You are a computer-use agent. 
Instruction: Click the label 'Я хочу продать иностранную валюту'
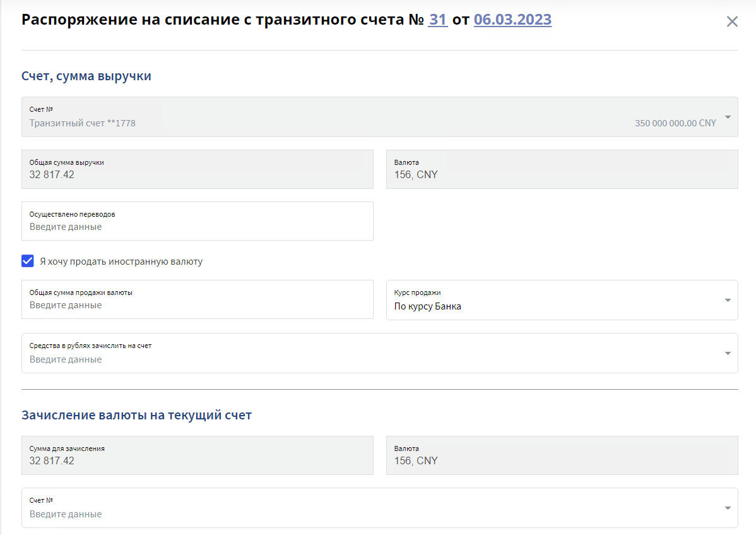click(x=121, y=261)
